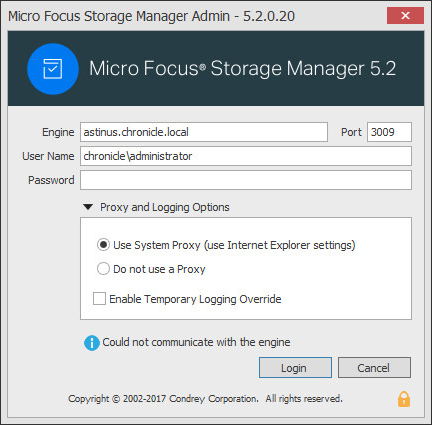432x425 pixels.
Task: Select the User Name text field
Action: [x=246, y=156]
